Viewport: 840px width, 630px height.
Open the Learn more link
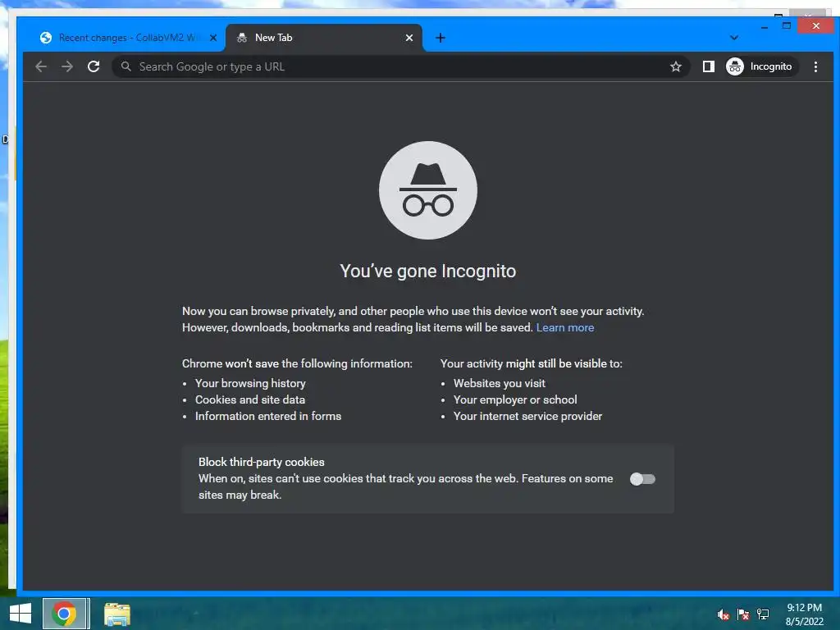click(x=564, y=327)
